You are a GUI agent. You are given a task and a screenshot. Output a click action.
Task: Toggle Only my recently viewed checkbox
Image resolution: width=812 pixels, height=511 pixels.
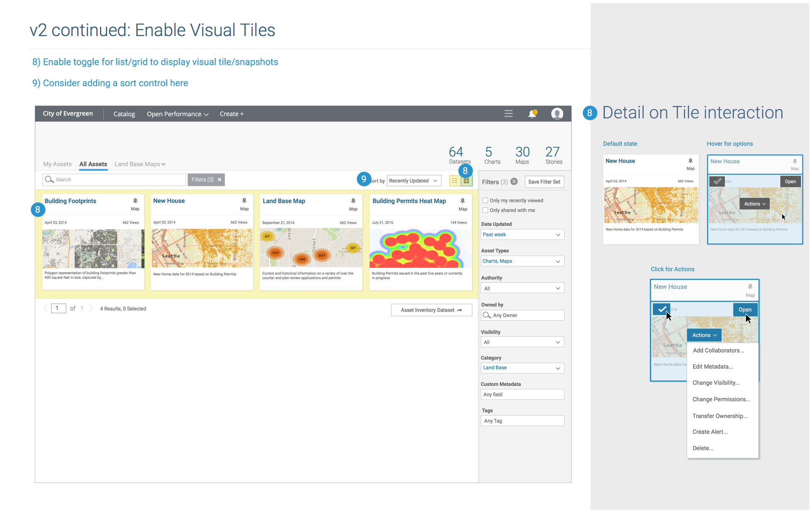(x=485, y=200)
